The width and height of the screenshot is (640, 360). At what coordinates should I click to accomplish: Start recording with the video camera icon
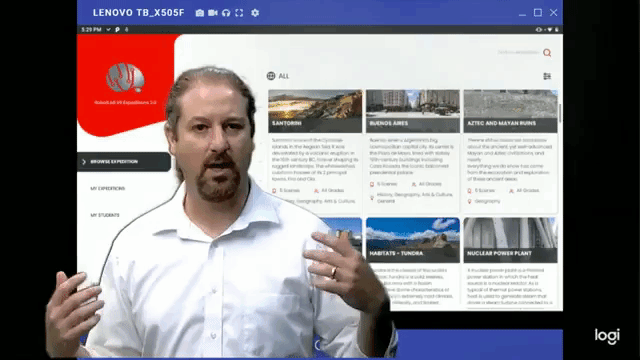pos(213,13)
